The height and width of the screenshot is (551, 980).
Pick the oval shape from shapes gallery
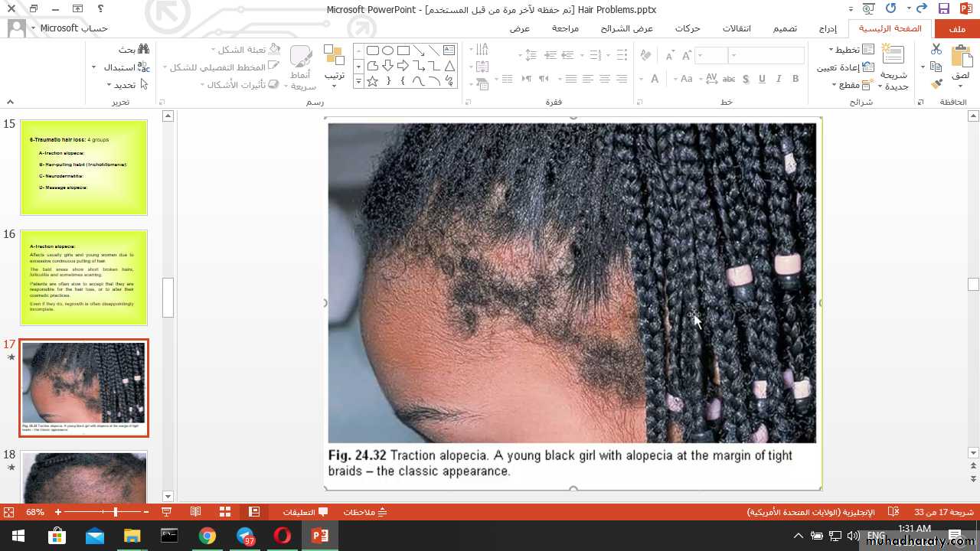click(x=388, y=51)
